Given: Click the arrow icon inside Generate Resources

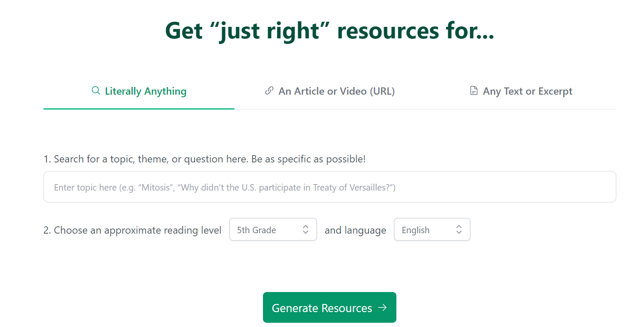Looking at the screenshot, I should (383, 307).
